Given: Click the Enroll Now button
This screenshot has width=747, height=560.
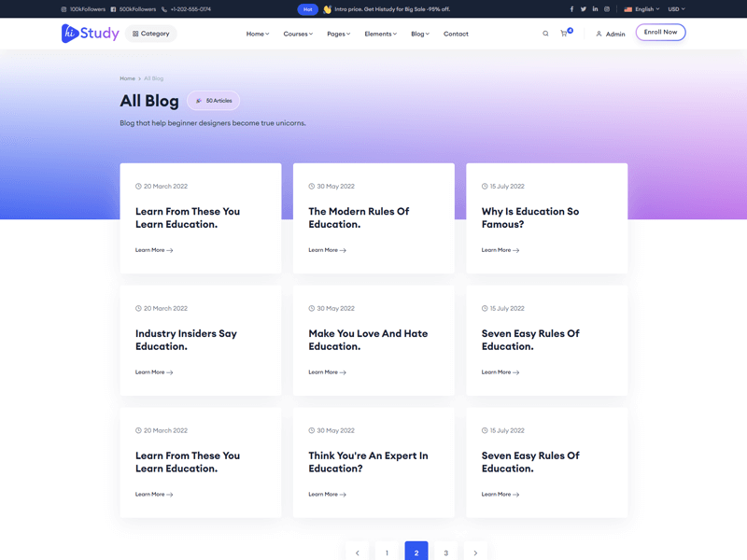Looking at the screenshot, I should (660, 33).
